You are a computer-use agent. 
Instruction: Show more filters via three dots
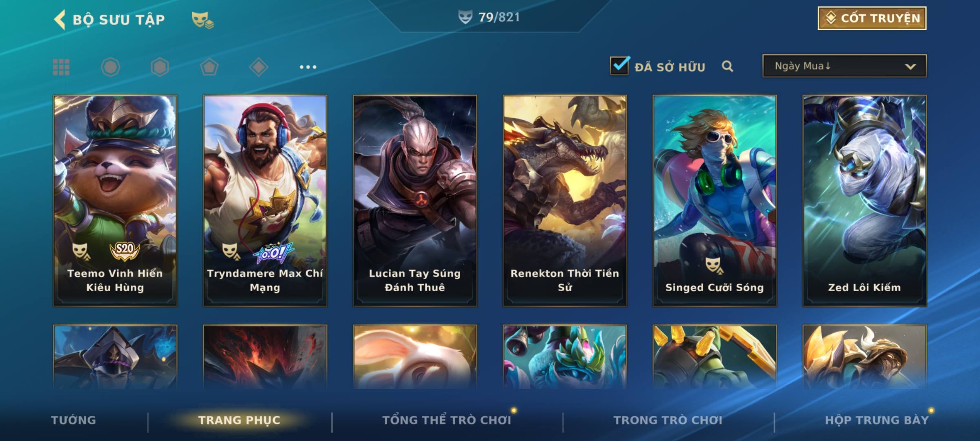tap(308, 67)
